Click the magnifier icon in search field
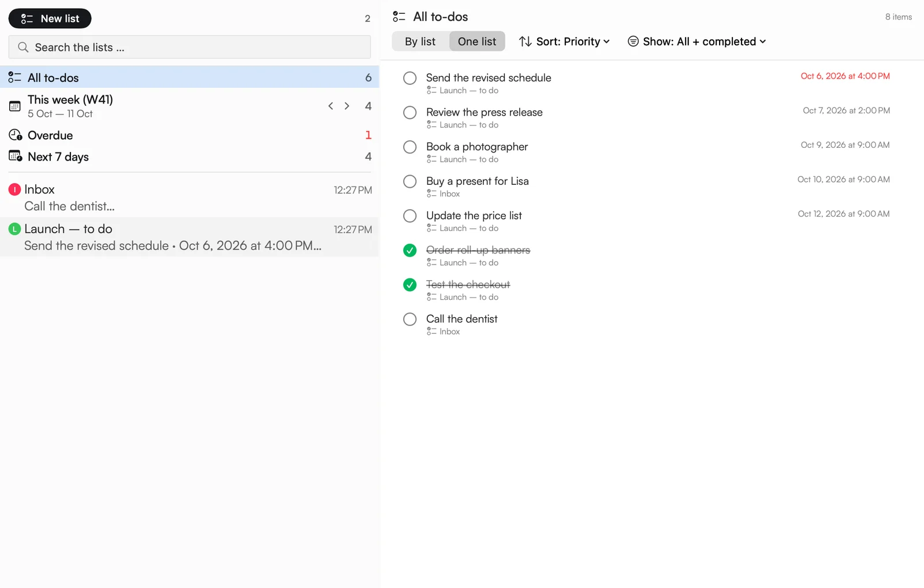The image size is (924, 588). [23, 47]
